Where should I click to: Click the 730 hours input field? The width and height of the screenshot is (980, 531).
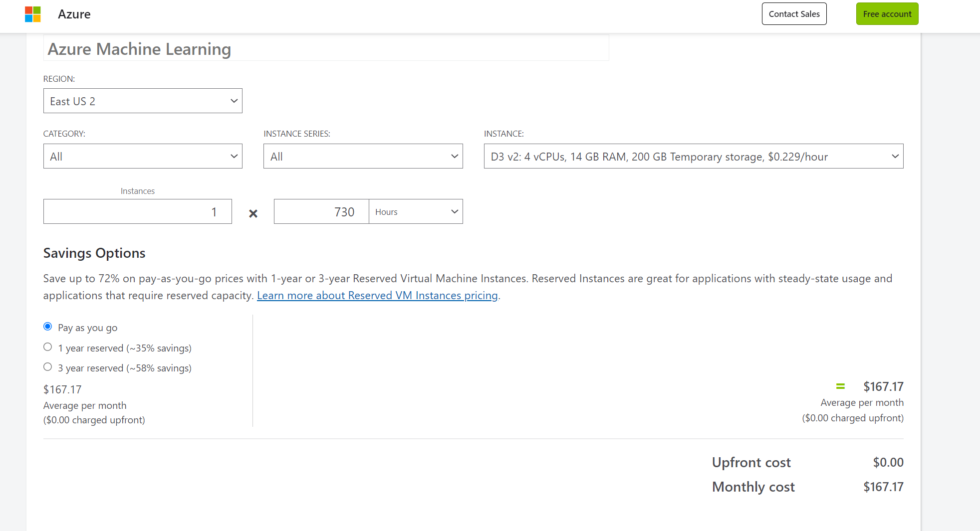[321, 211]
